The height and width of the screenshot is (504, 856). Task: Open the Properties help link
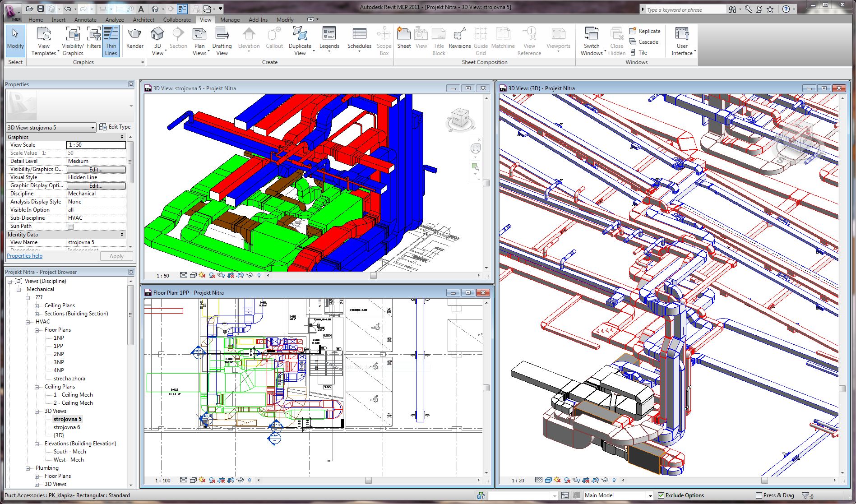pyautogui.click(x=24, y=256)
